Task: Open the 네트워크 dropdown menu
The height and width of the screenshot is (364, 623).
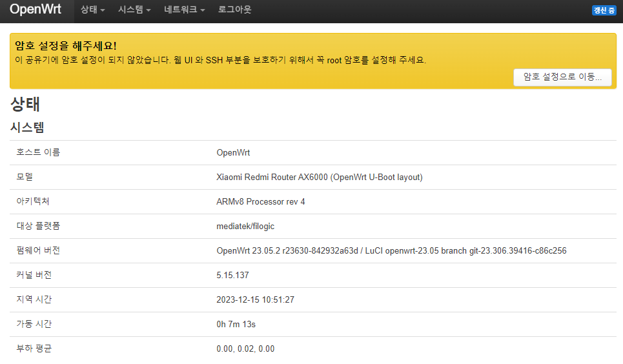Action: [x=185, y=10]
